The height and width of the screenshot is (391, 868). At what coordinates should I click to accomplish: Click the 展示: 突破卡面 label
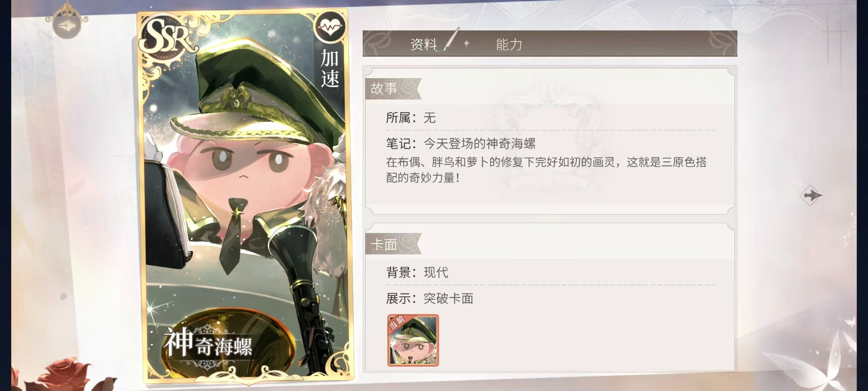point(429,298)
